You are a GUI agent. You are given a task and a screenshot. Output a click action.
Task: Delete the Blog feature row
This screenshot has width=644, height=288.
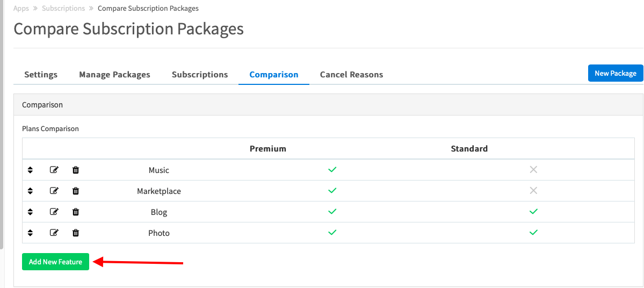click(x=76, y=212)
